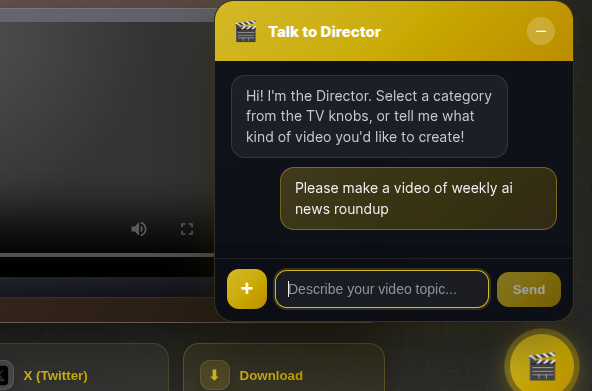Viewport: 592px width, 391px height.
Task: Click the plus attachment button
Action: point(247,289)
